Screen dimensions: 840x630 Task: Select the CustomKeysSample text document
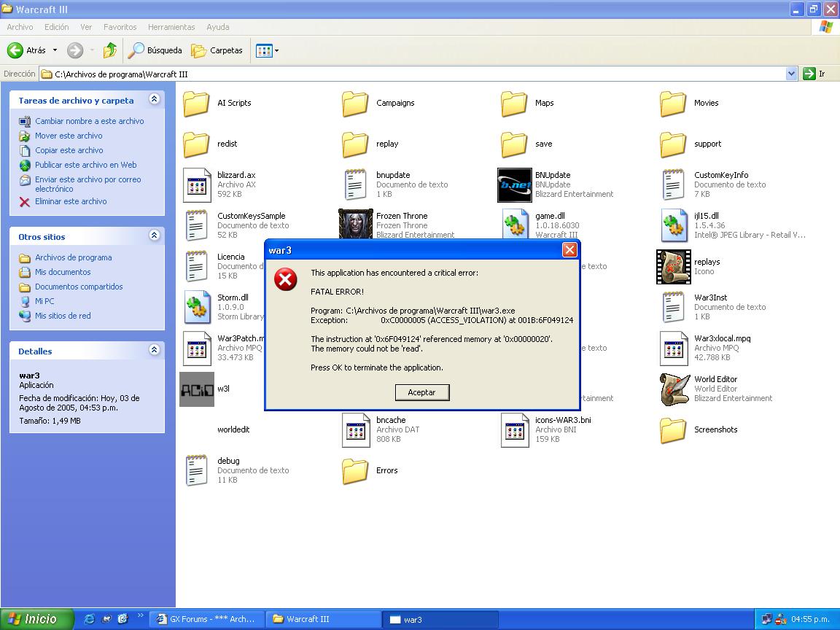point(197,225)
